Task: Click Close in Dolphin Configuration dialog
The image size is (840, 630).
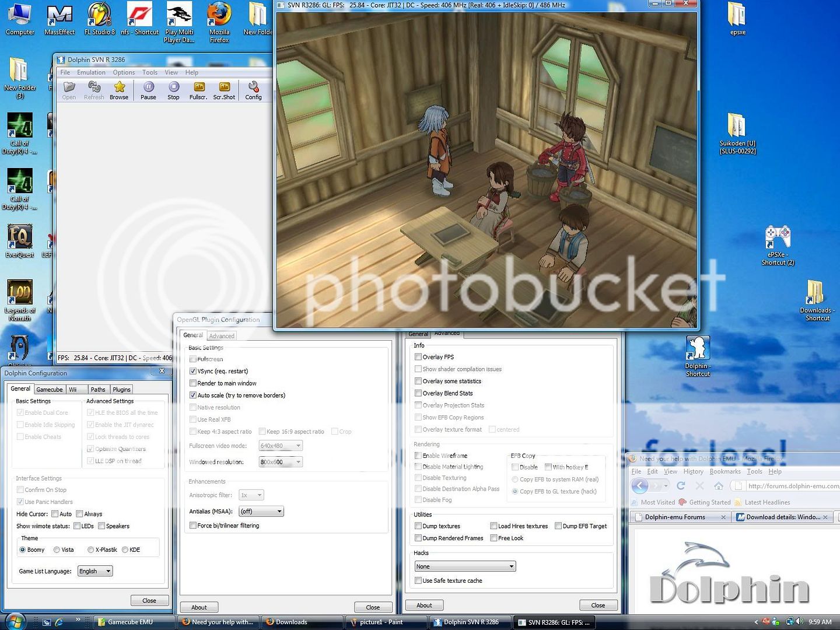Action: pos(149,600)
